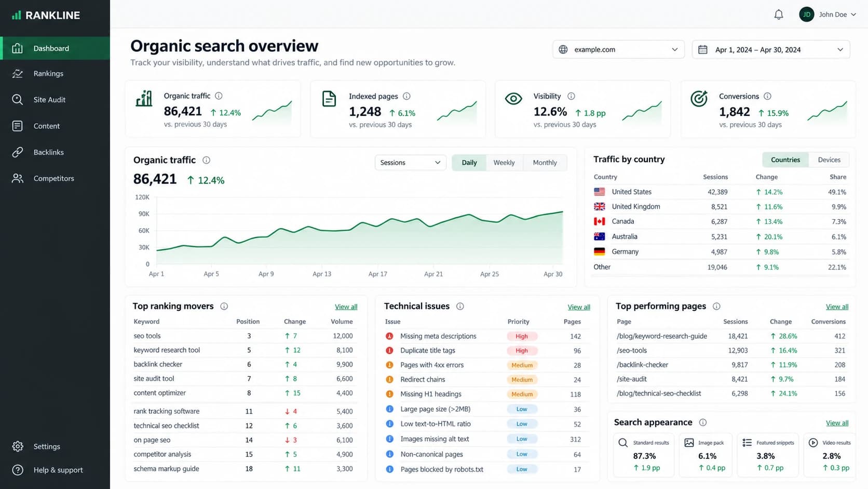Click the Organic traffic bar chart icon
The image size is (868, 489).
click(x=144, y=98)
